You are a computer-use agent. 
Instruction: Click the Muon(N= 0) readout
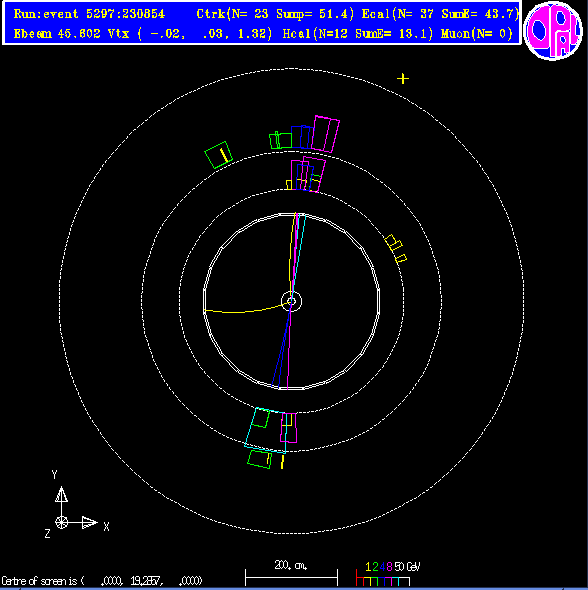tap(477, 34)
